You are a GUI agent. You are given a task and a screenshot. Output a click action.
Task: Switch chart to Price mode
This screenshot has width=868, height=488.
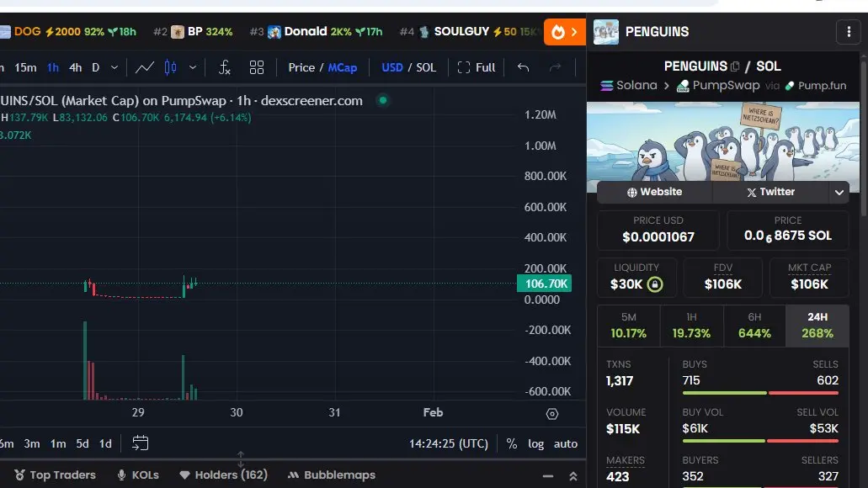click(301, 67)
